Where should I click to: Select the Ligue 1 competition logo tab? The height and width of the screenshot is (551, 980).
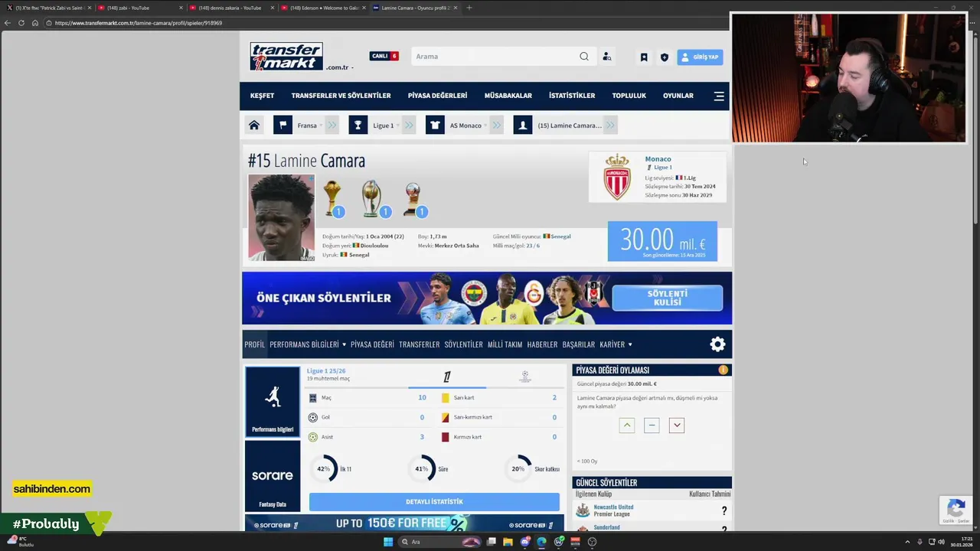tap(447, 377)
